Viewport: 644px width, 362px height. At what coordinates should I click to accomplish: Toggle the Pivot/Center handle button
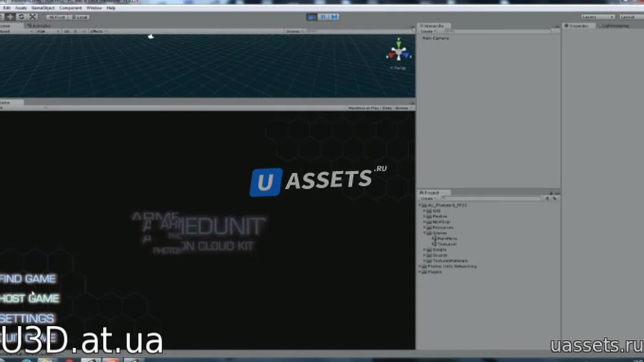tap(57, 17)
